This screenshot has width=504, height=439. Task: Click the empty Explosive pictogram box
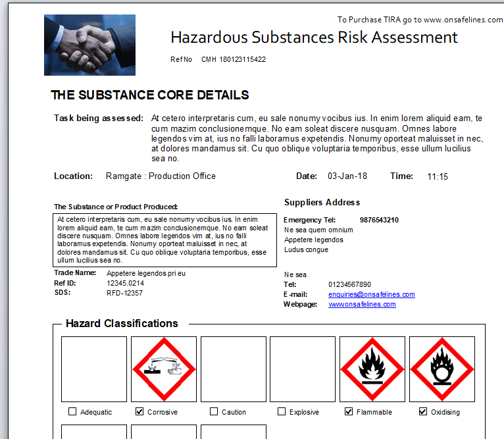[x=303, y=369]
